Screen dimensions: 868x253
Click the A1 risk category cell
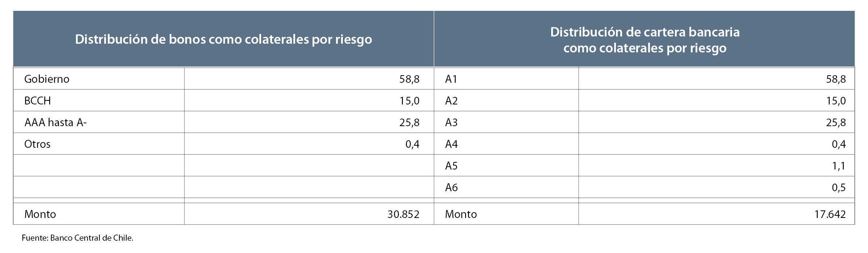click(x=451, y=79)
